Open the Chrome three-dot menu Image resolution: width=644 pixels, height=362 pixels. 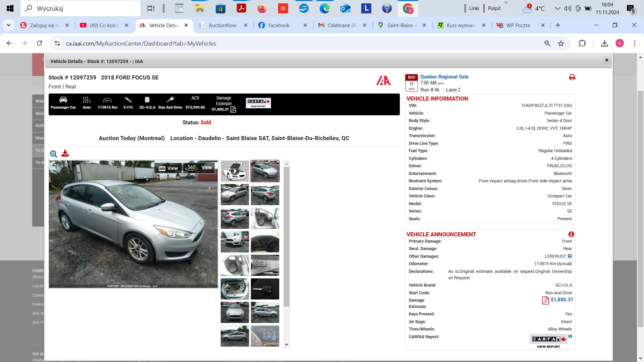[635, 43]
